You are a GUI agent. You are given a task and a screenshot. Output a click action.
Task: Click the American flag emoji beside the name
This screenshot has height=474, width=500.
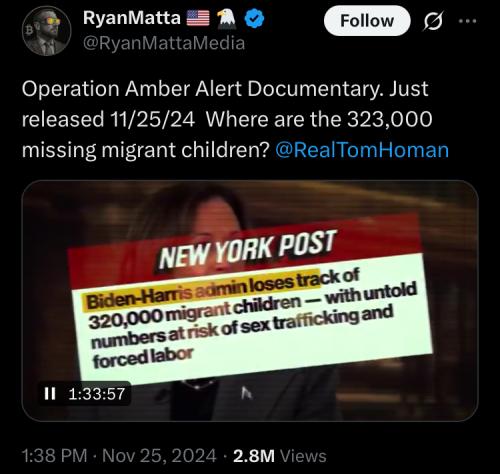click(198, 18)
